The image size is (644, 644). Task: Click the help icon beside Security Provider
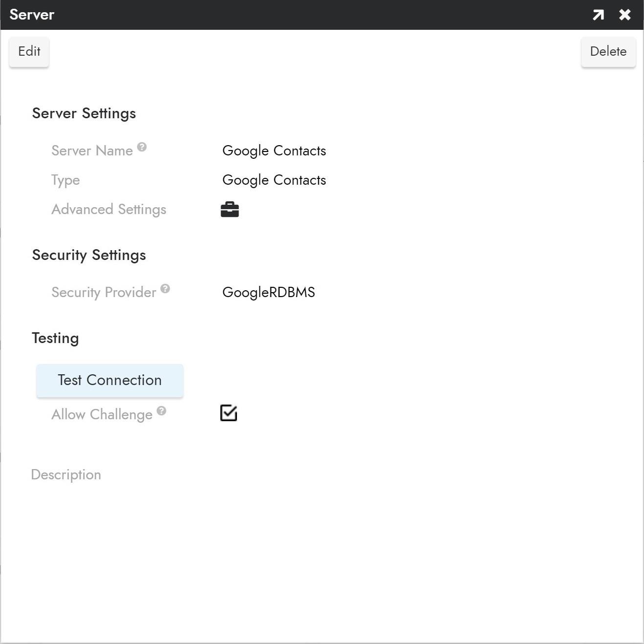(x=165, y=288)
